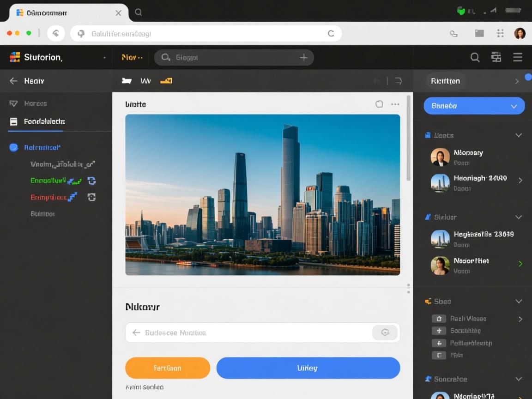Click the refresh icon in browser address bar

tap(331, 33)
